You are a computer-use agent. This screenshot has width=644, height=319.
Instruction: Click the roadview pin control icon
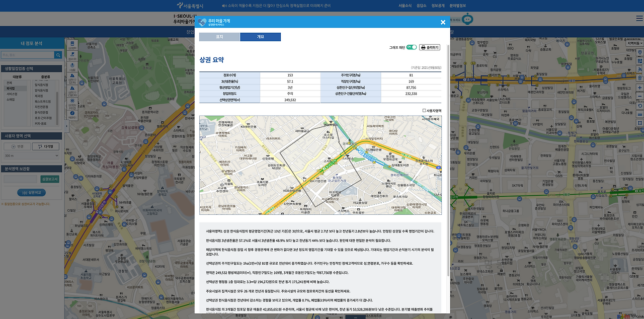click(640, 77)
